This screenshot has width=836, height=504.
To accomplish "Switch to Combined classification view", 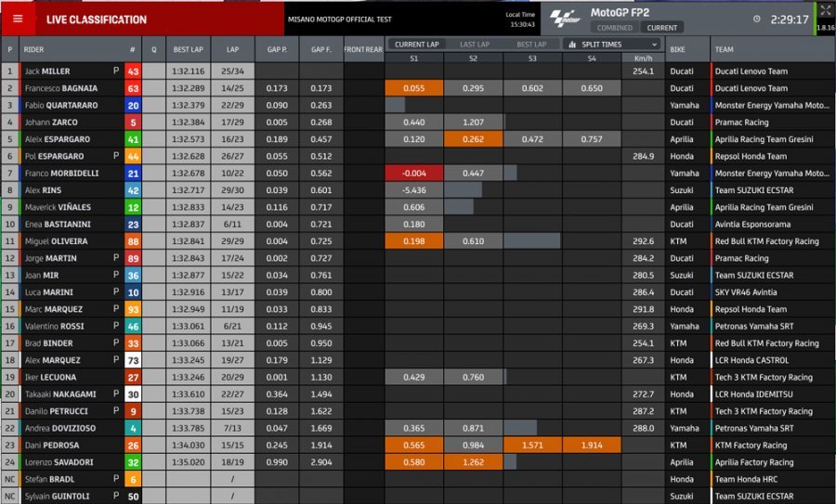I will click(615, 28).
